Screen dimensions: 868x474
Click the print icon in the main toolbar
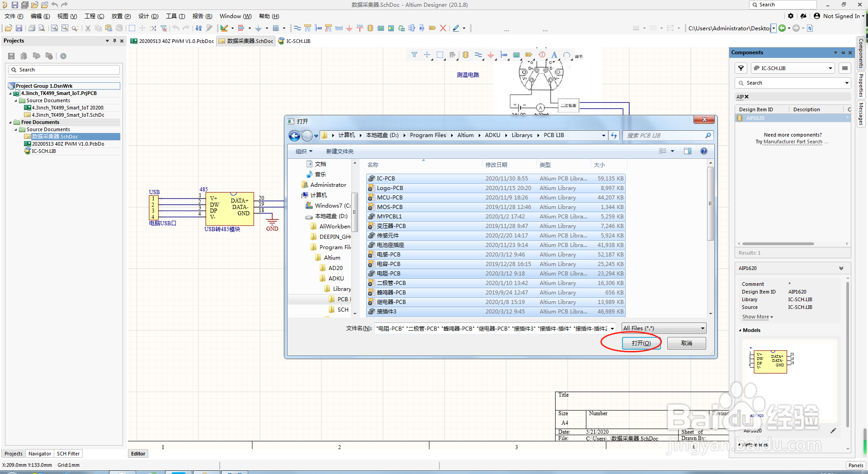[x=32, y=28]
